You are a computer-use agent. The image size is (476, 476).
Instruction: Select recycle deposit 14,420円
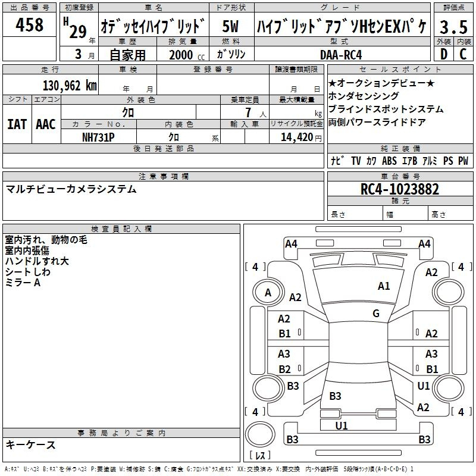coord(301,137)
